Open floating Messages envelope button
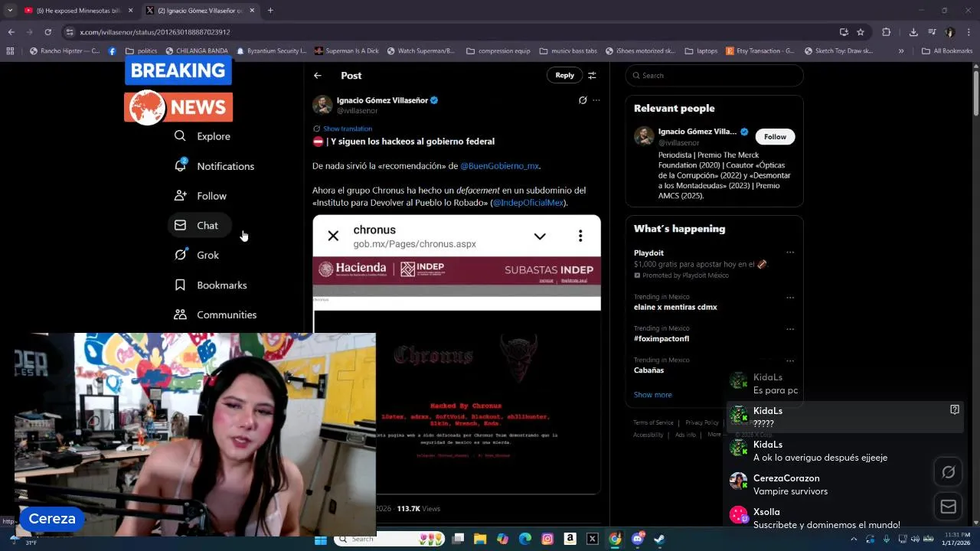Viewport: 980px width, 551px height. click(949, 506)
